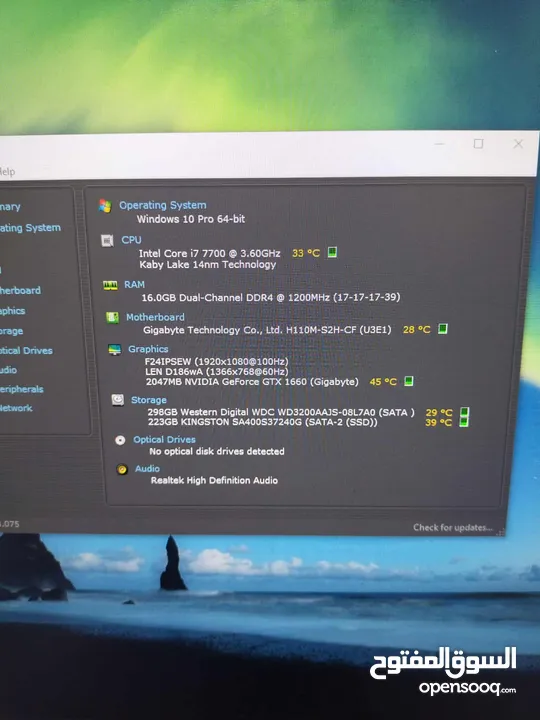
Task: Select Storage in the sidebar
Action: tap(11, 331)
